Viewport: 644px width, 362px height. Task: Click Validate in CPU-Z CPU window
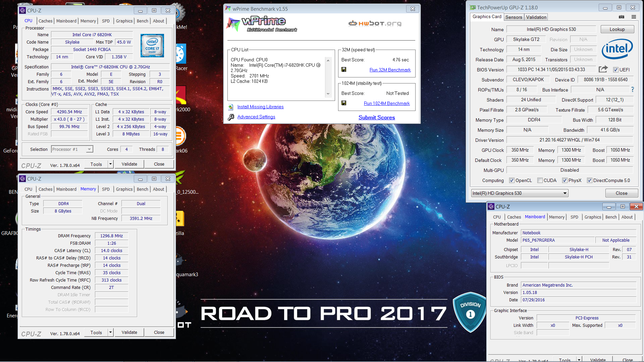(129, 164)
